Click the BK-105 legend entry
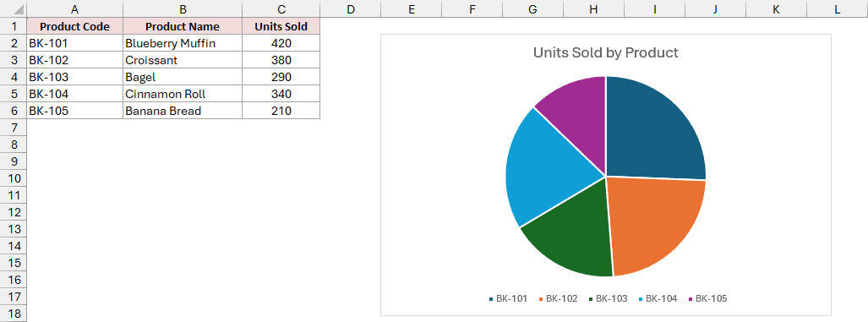868x322 pixels. pyautogui.click(x=707, y=299)
